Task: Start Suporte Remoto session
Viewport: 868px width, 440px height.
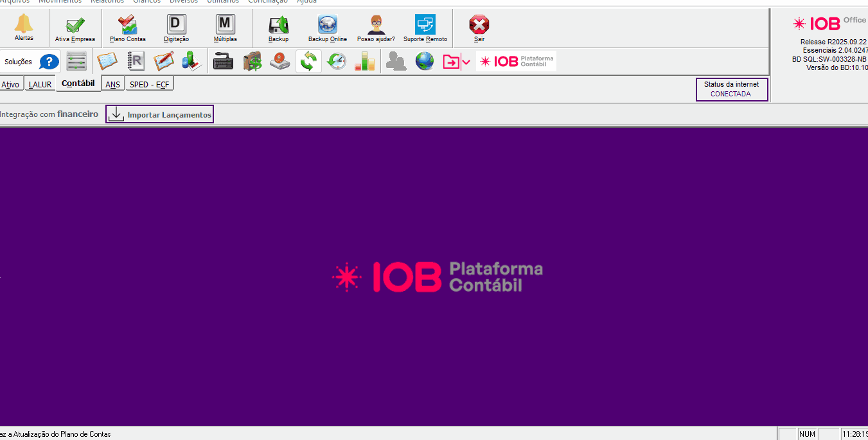Action: point(425,27)
